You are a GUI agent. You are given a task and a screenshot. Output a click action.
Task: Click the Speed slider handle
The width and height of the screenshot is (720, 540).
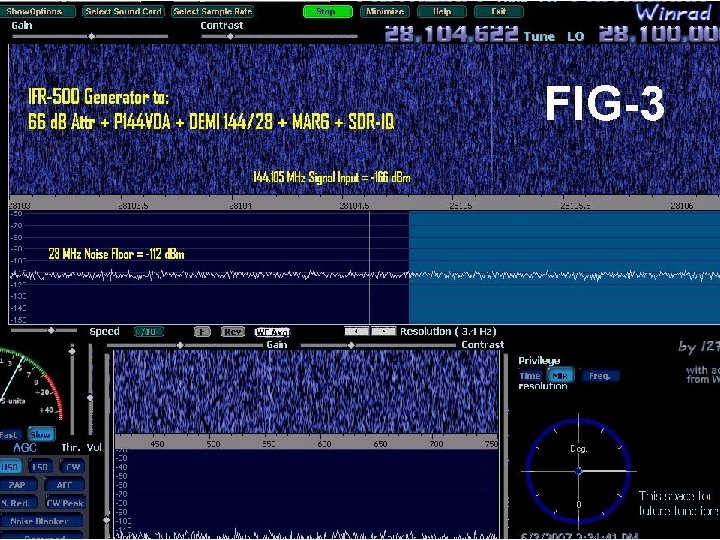(51, 330)
